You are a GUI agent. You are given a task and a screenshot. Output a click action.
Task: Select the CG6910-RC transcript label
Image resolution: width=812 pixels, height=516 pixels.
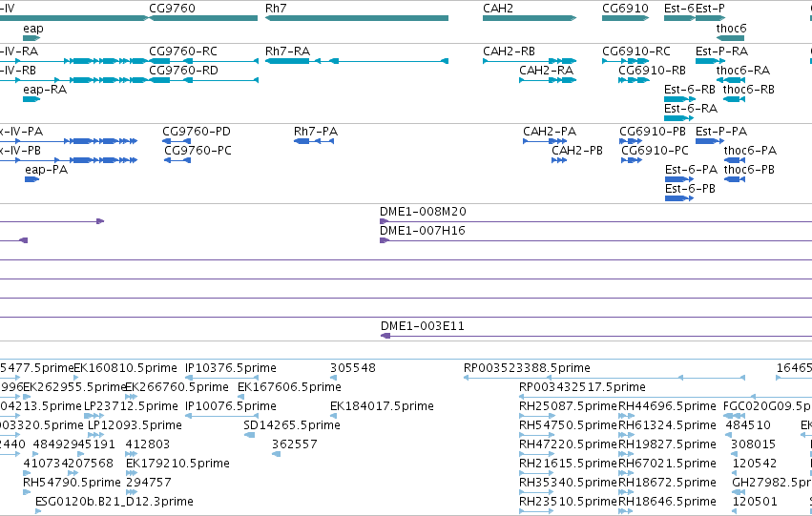pyautogui.click(x=635, y=52)
